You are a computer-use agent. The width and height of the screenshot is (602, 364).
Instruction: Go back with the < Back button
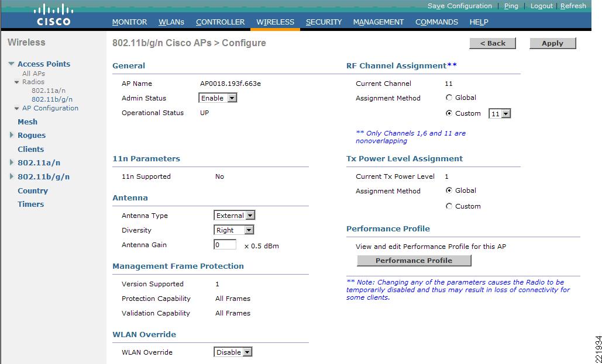(x=493, y=43)
